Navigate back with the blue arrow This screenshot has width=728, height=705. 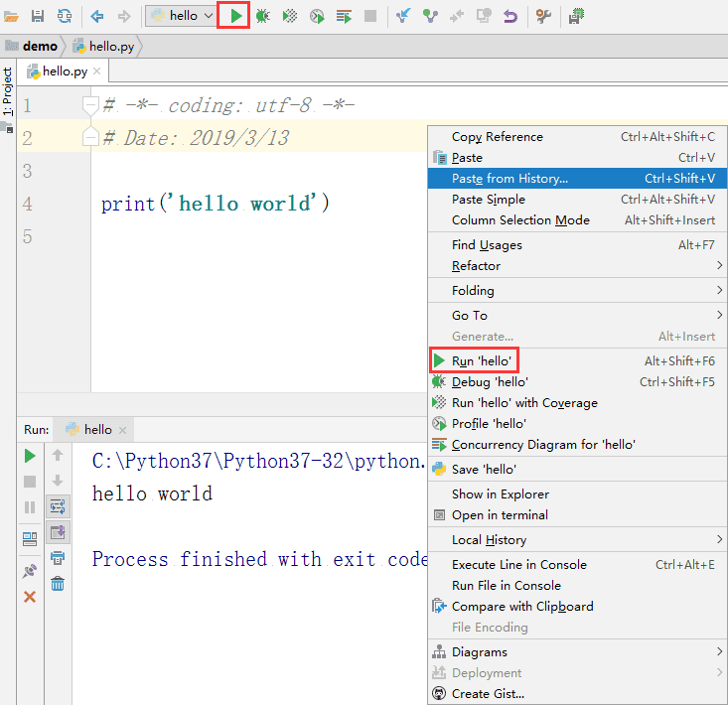96,17
